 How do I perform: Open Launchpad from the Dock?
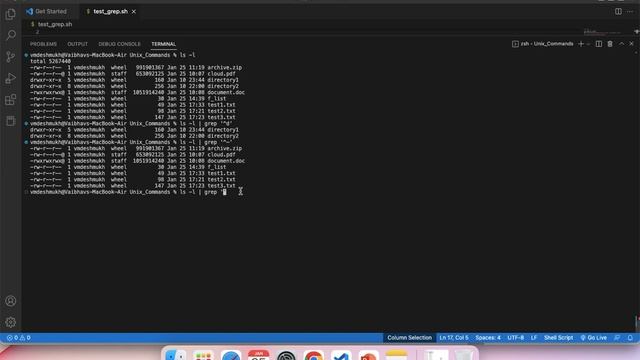coord(203,355)
